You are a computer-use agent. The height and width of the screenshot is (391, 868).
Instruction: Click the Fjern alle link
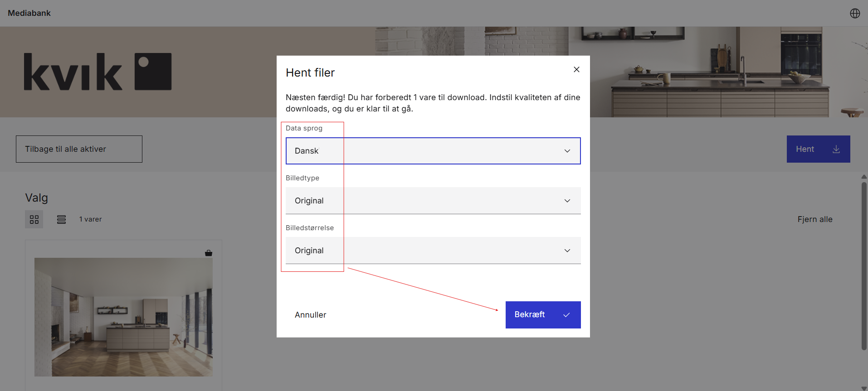coord(814,219)
